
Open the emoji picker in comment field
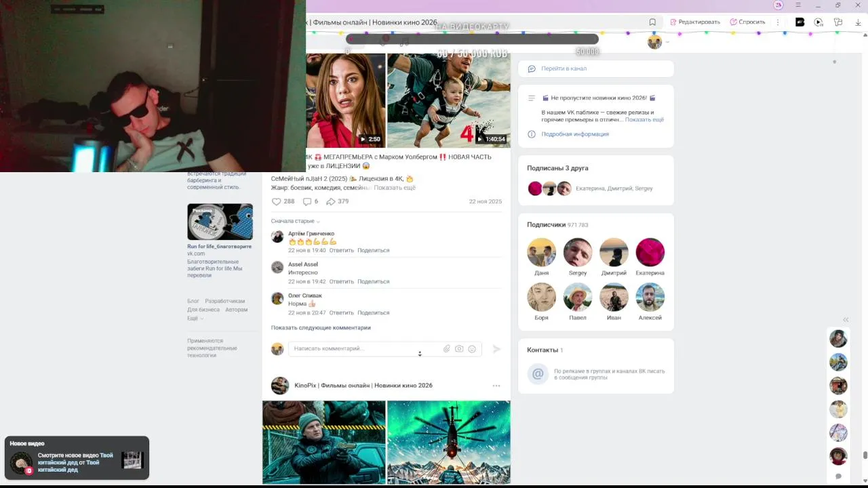[472, 348]
